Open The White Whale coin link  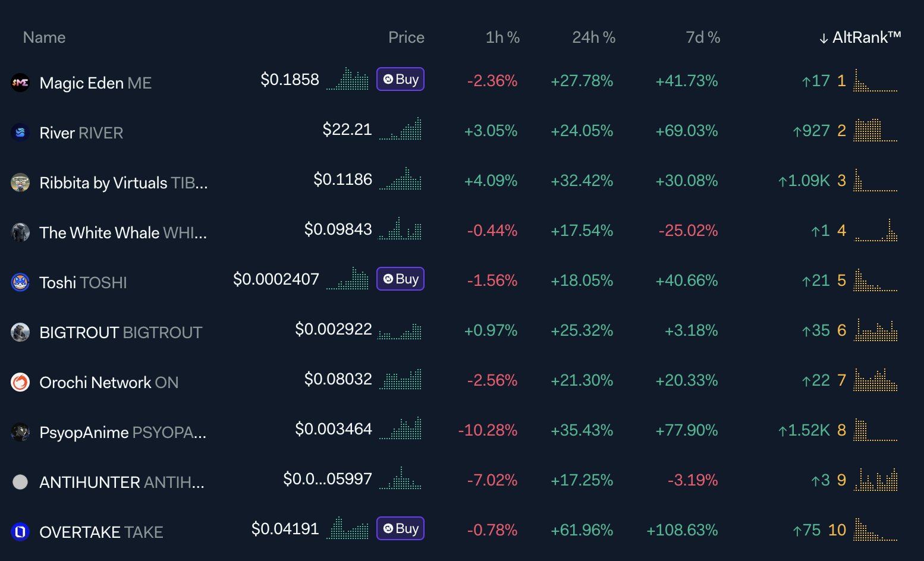tap(122, 232)
